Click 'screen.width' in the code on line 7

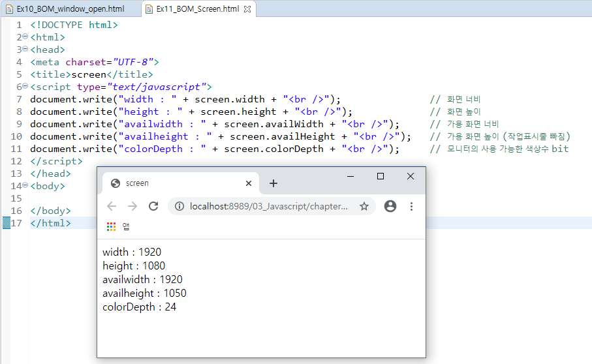pos(230,99)
